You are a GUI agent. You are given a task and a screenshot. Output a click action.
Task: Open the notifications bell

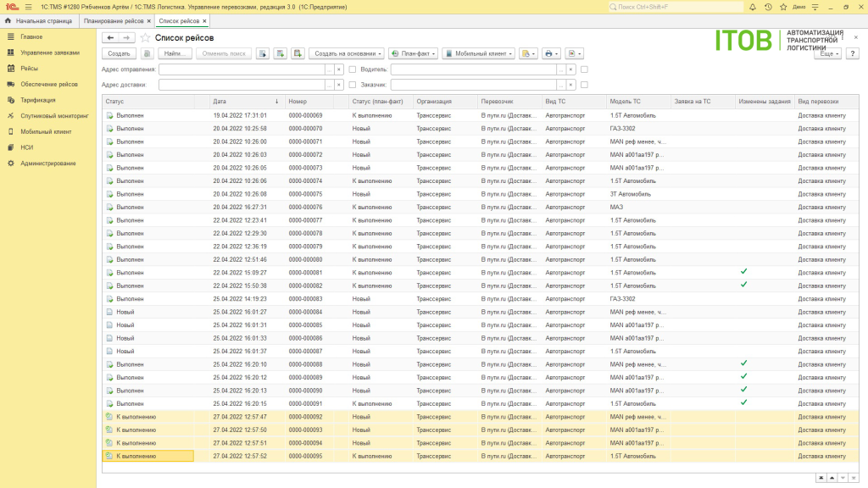(x=753, y=7)
